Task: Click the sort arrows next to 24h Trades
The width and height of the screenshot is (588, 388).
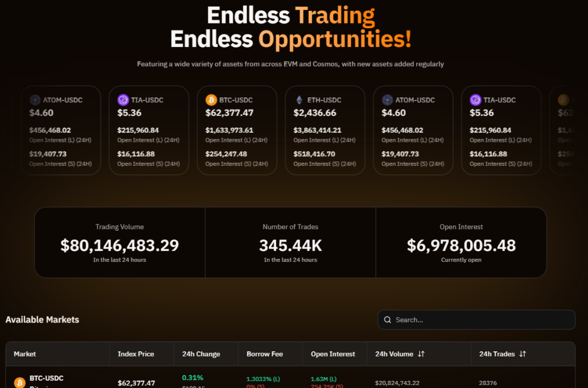Action: click(x=523, y=354)
